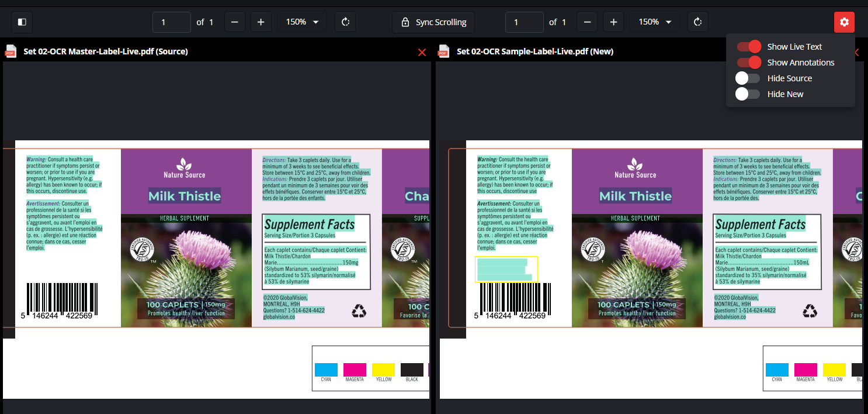The image size is (868, 414).
Task: Zoom out the new document
Action: point(587,22)
